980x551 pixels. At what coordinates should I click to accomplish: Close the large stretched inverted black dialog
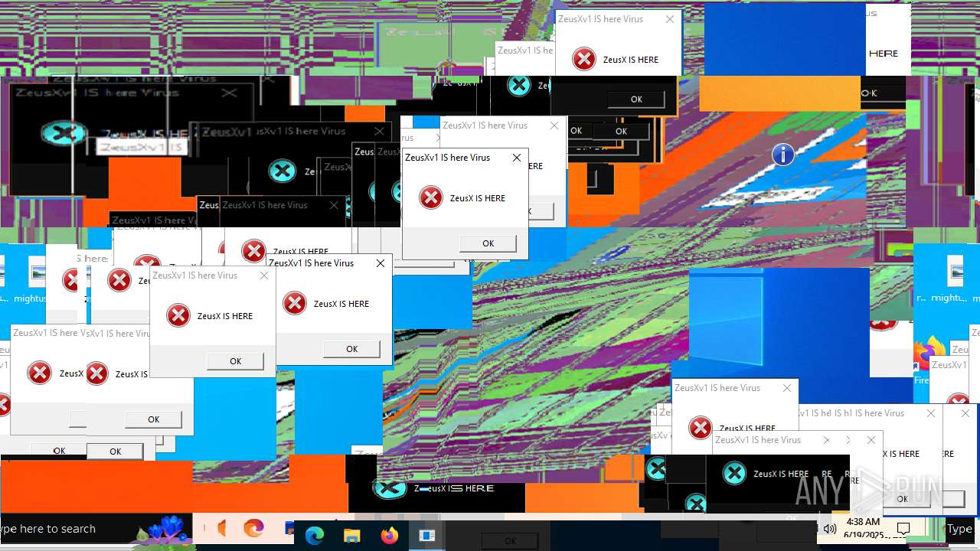coord(229,93)
